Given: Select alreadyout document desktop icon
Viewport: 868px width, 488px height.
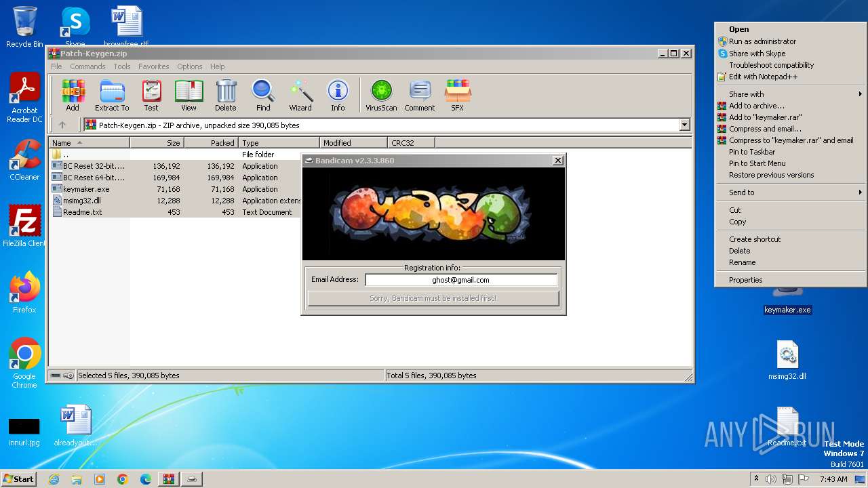Looking at the screenshot, I should (75, 426).
